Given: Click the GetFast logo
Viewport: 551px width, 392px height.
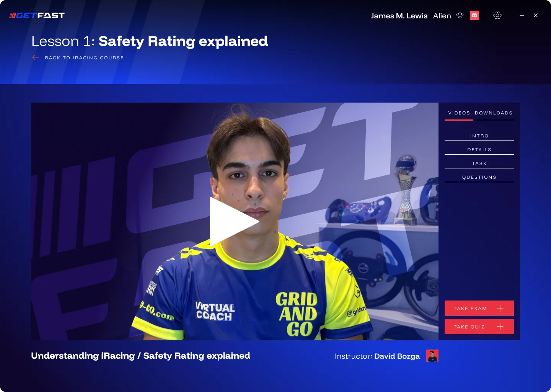Looking at the screenshot, I should [x=37, y=15].
